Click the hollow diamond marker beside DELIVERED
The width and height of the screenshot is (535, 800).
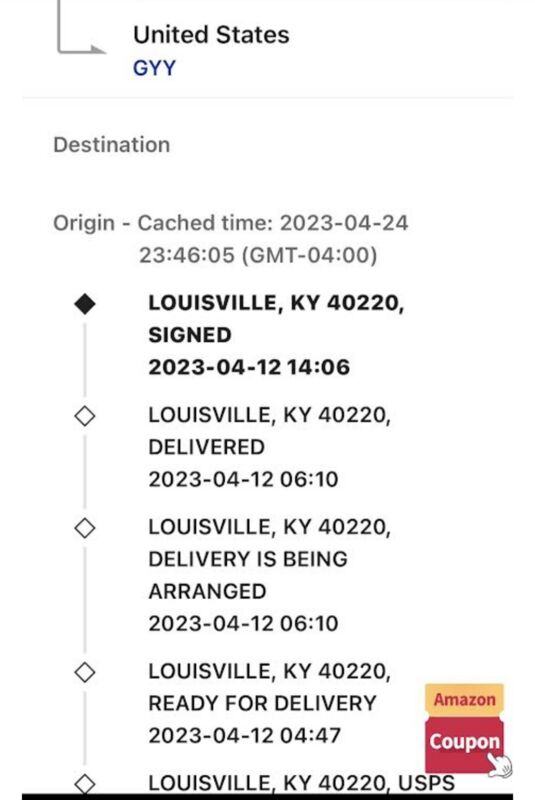pos(85,416)
